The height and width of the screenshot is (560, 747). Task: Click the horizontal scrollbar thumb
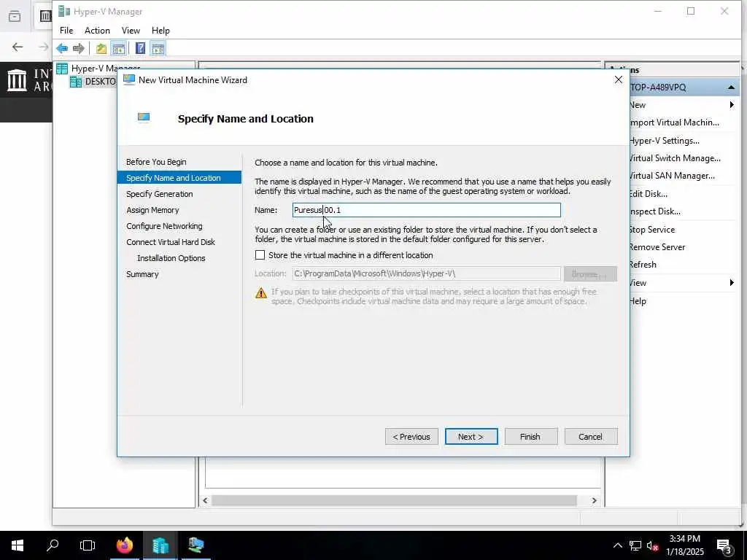[395, 500]
